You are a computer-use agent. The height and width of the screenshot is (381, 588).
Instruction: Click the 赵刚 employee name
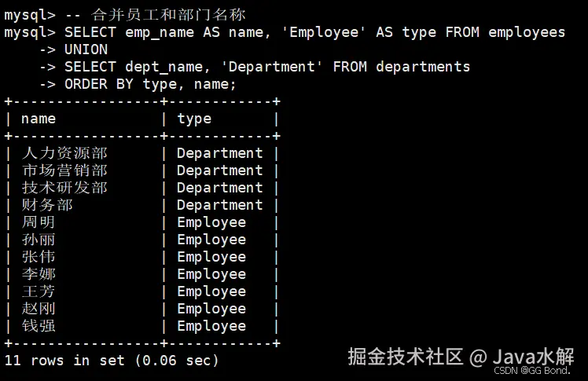tap(39, 309)
